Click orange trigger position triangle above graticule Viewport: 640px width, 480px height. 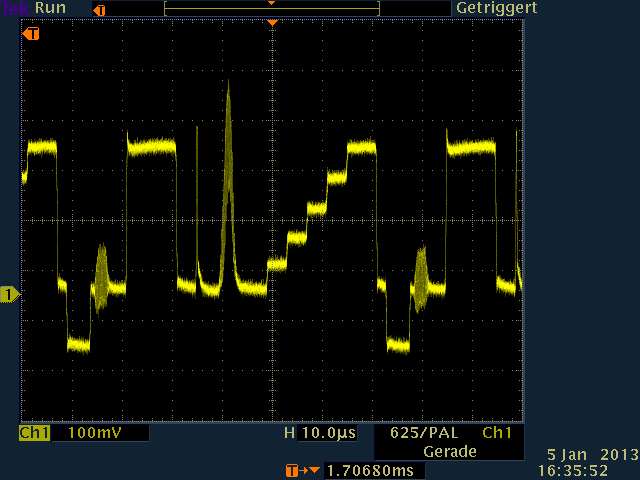(272, 22)
